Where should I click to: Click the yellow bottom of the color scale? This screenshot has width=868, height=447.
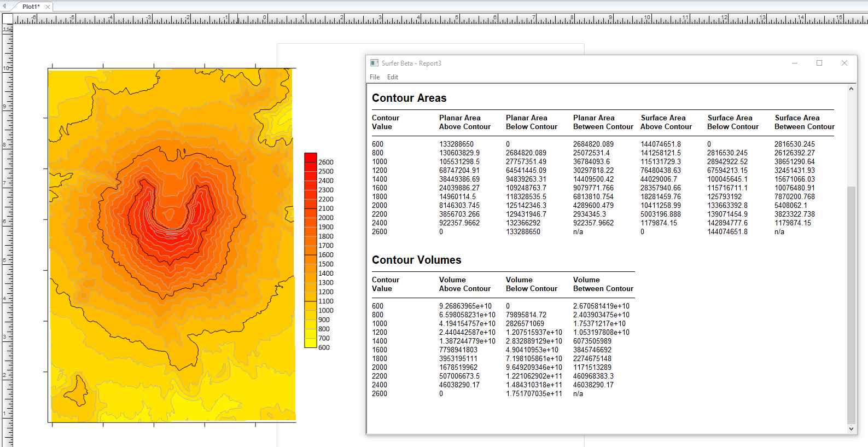311,343
